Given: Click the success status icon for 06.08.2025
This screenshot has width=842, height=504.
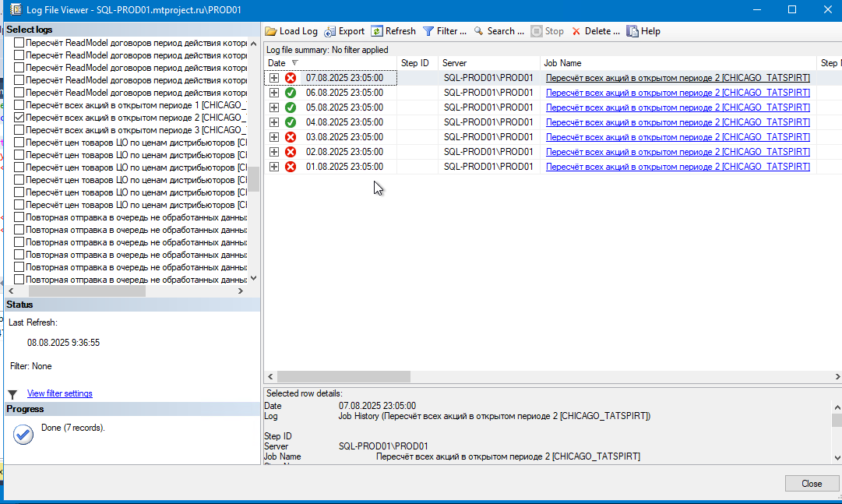Looking at the screenshot, I should point(291,93).
